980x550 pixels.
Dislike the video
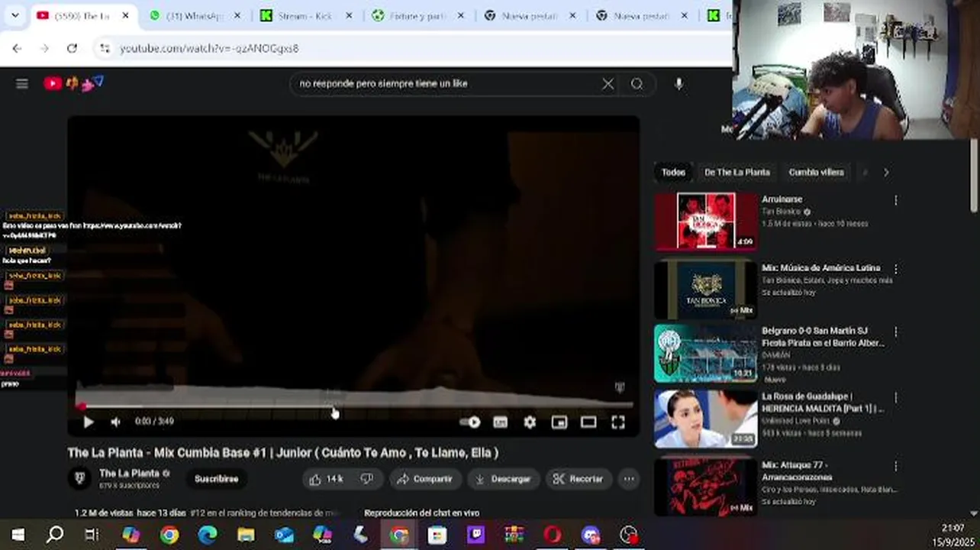pyautogui.click(x=367, y=479)
